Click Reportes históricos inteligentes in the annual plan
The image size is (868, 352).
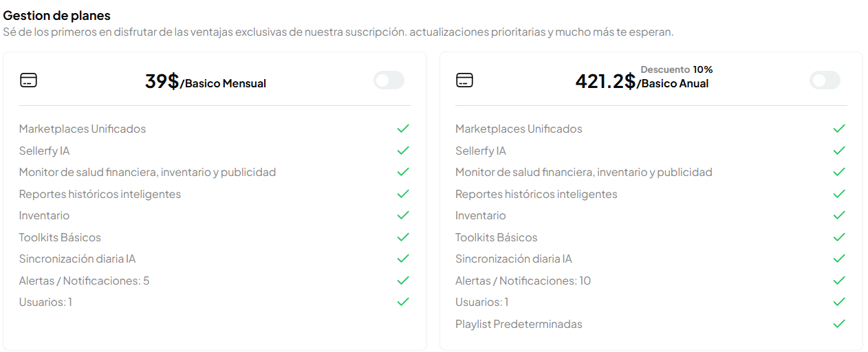(x=536, y=194)
